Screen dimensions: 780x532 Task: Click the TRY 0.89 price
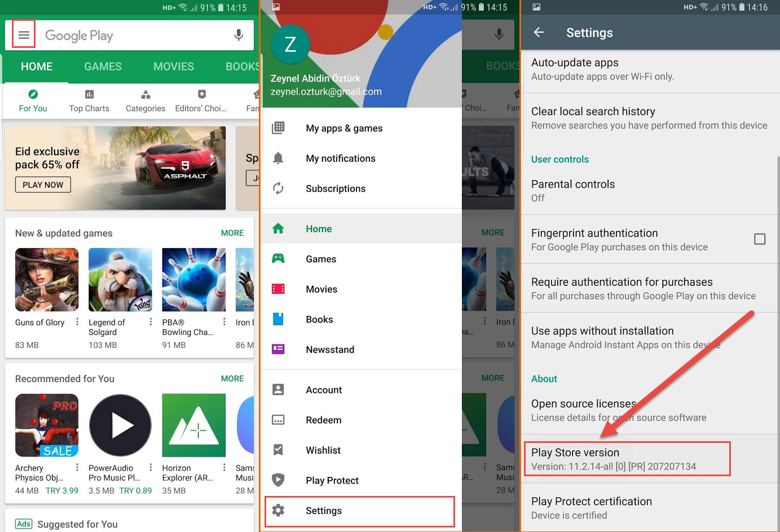(x=135, y=491)
